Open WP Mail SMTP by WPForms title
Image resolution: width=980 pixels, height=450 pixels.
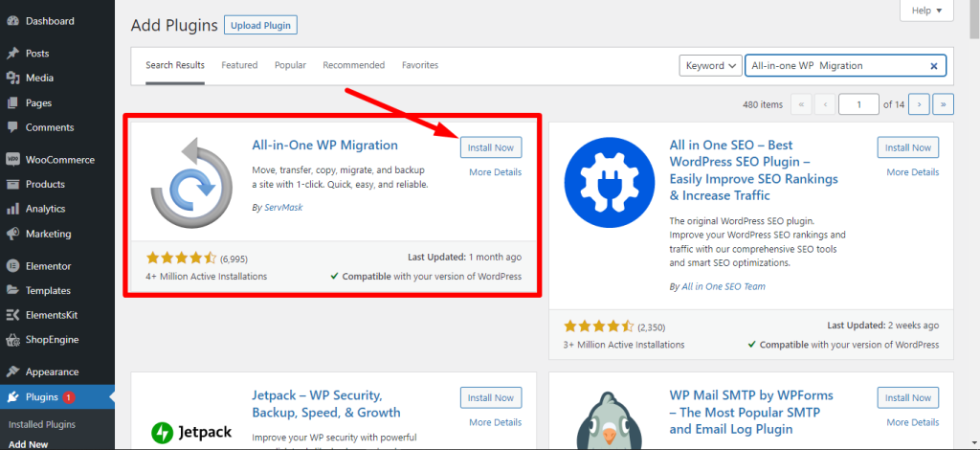pos(752,413)
